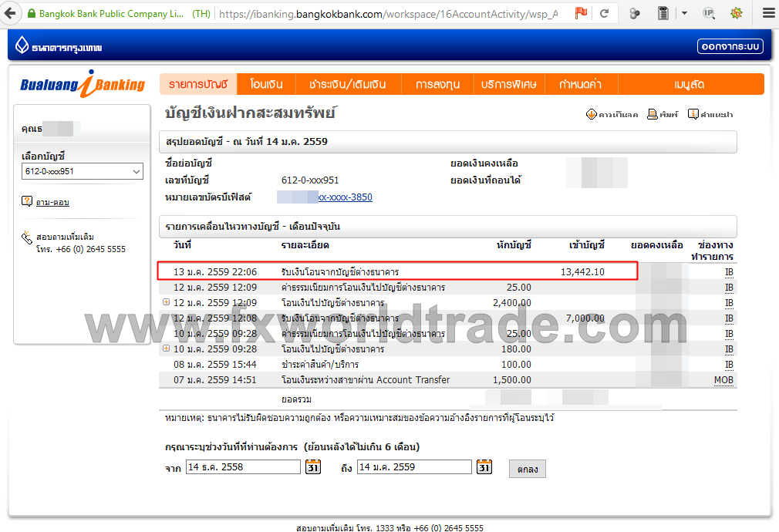Click the Account Transfer description on 07 ม.ค. row
The image size is (779, 532).
[x=366, y=380]
